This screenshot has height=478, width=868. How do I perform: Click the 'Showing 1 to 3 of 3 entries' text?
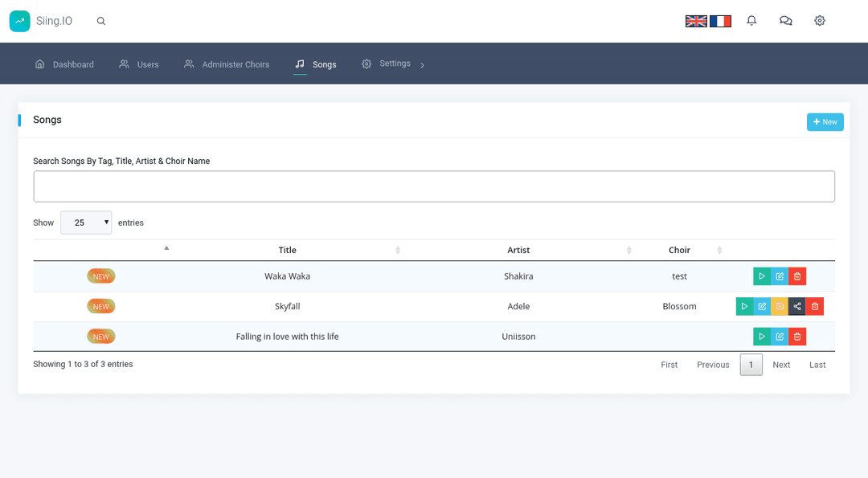pyautogui.click(x=83, y=364)
